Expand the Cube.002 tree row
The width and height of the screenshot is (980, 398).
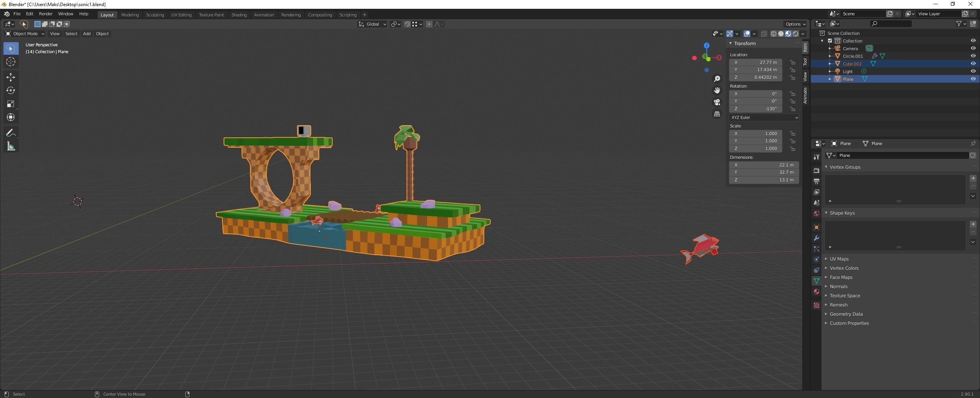[830, 64]
